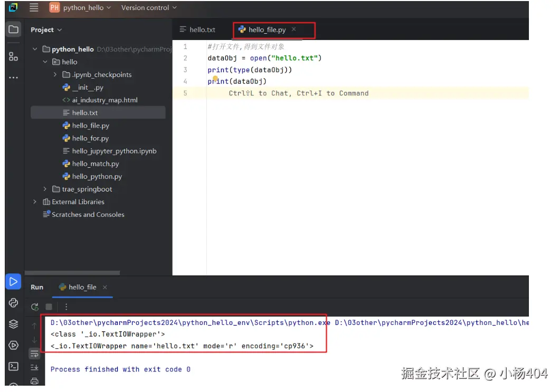The height and width of the screenshot is (392, 559).
Task: Select the hello_file.py editor tab
Action: point(267,30)
